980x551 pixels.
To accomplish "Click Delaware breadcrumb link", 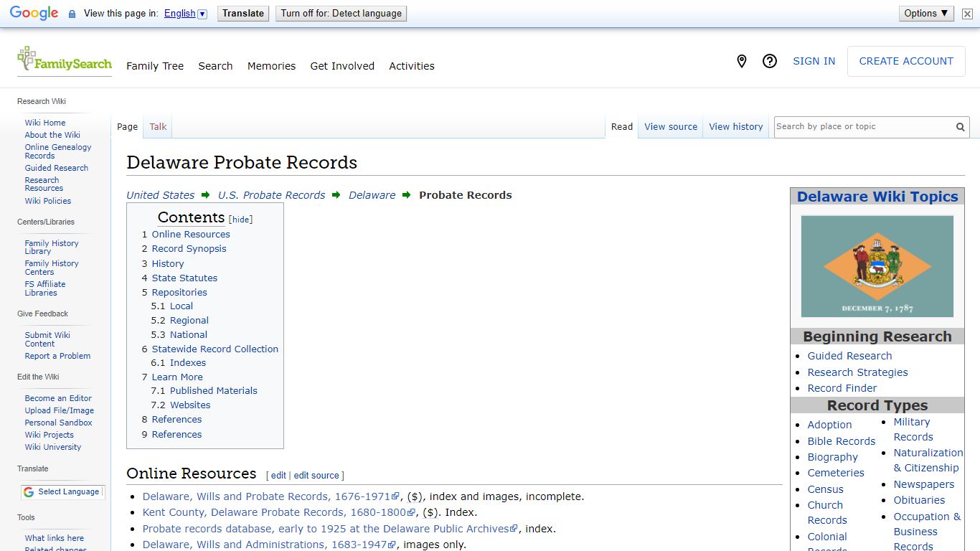I will 372,195.
